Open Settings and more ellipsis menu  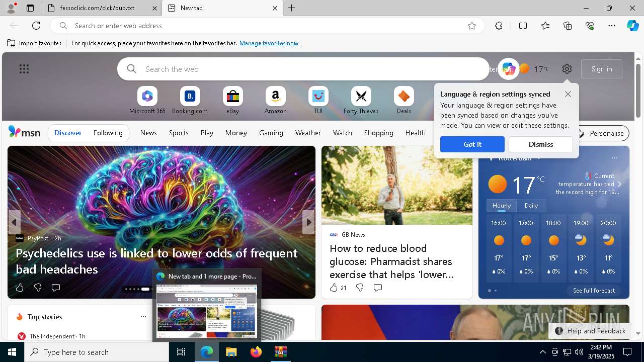pyautogui.click(x=612, y=26)
